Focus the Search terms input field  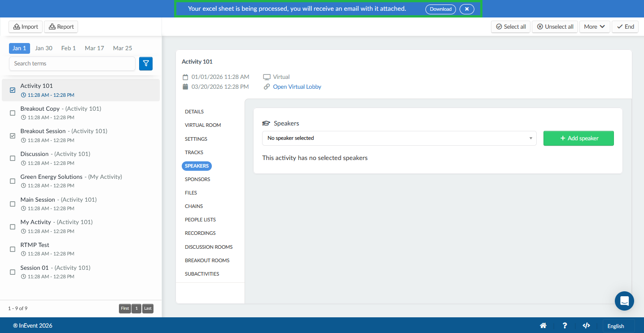[72, 64]
